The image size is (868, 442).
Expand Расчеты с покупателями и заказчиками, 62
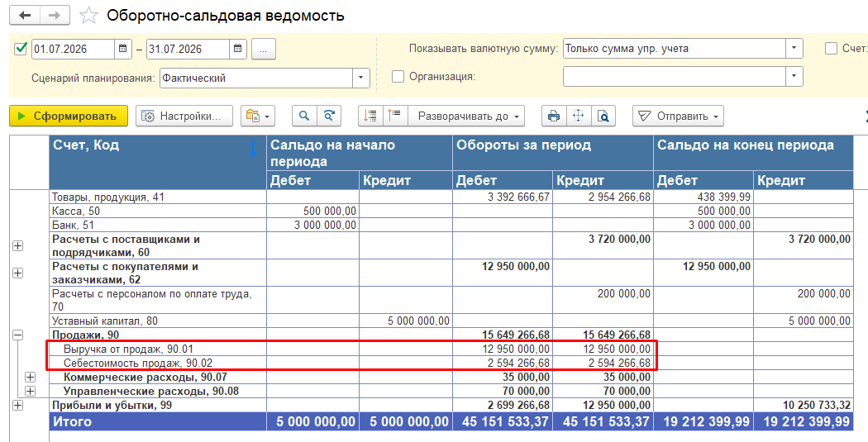(x=17, y=273)
